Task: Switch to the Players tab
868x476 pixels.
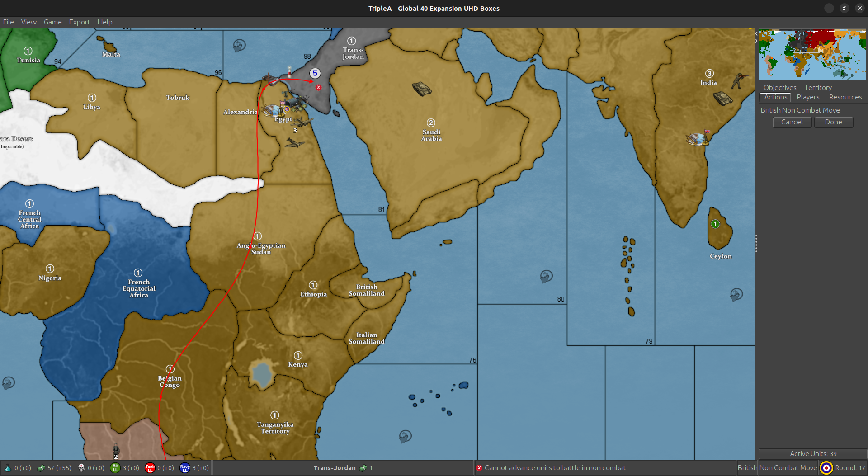Action: click(808, 97)
